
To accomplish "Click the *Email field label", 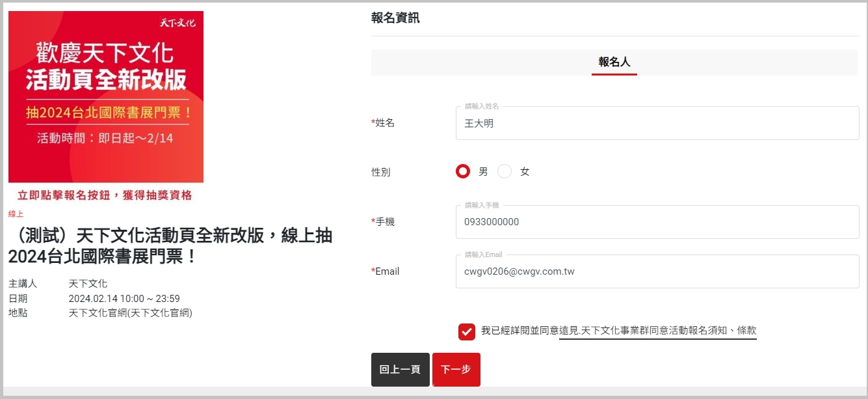I will 386,271.
